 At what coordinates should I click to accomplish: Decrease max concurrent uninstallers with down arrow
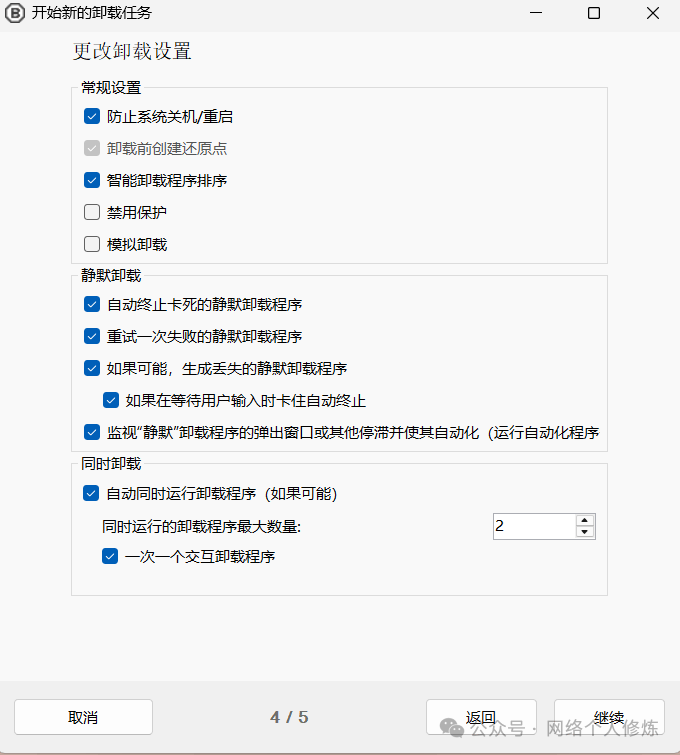pyautogui.click(x=585, y=532)
